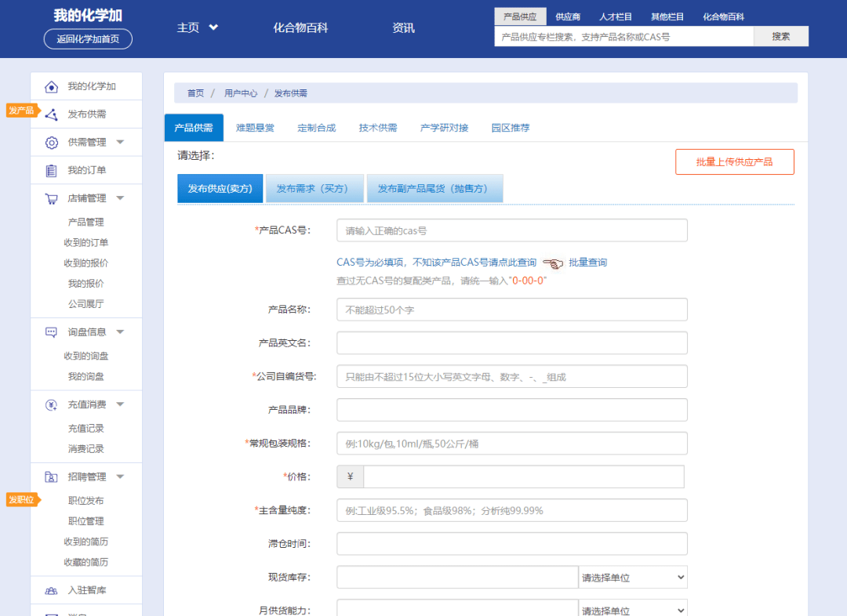This screenshot has height=616, width=847.
Task: Click the yen coin icon beside 充值消费
Action: [x=51, y=405]
